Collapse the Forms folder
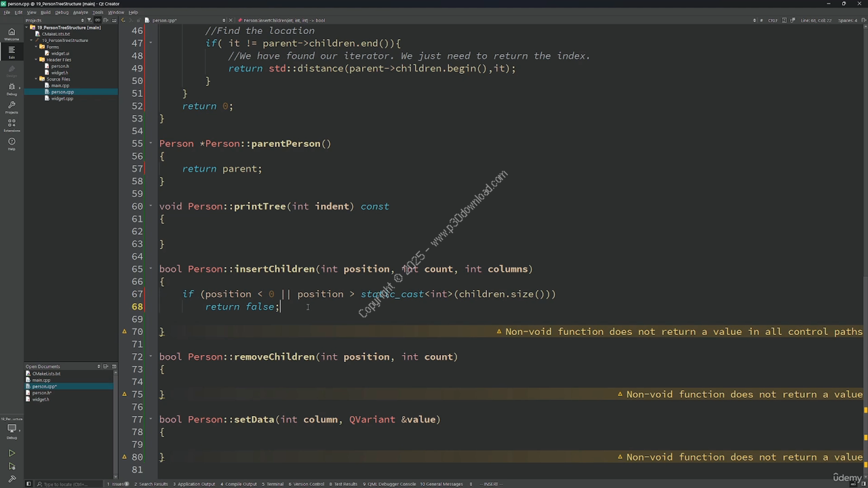The height and width of the screenshot is (488, 868). coord(37,47)
